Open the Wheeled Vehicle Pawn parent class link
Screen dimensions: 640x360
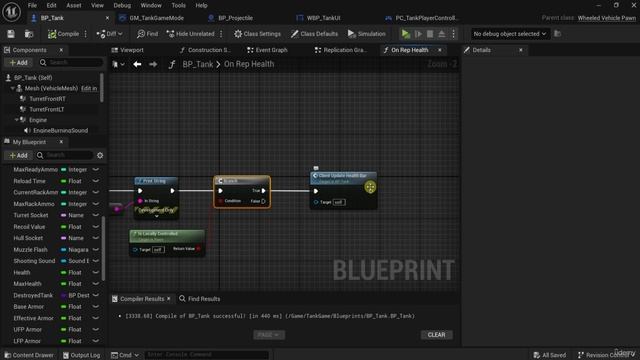(x=607, y=18)
